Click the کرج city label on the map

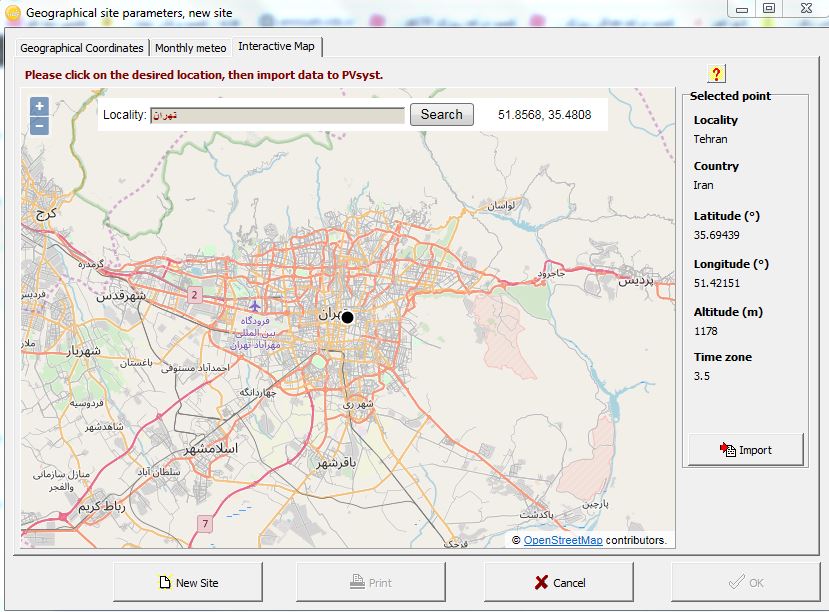coord(46,213)
